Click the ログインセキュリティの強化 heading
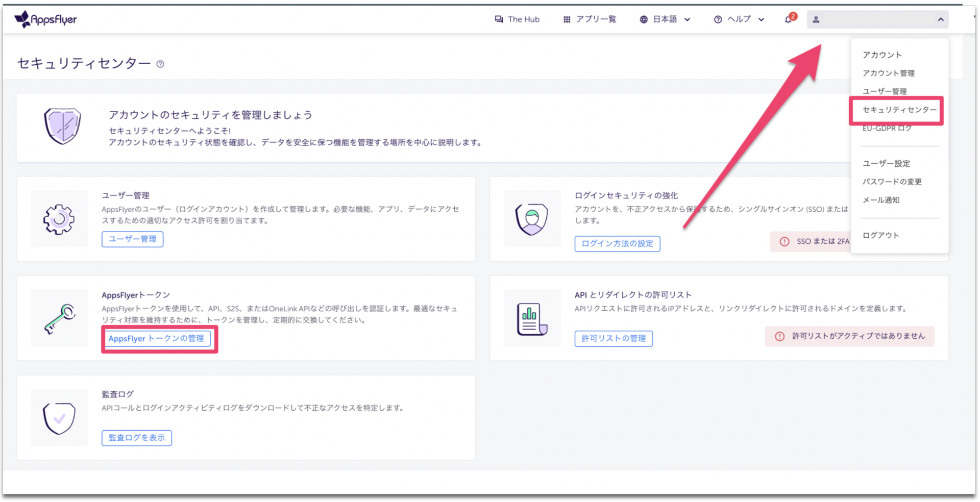This screenshot has width=980, height=502. [626, 195]
